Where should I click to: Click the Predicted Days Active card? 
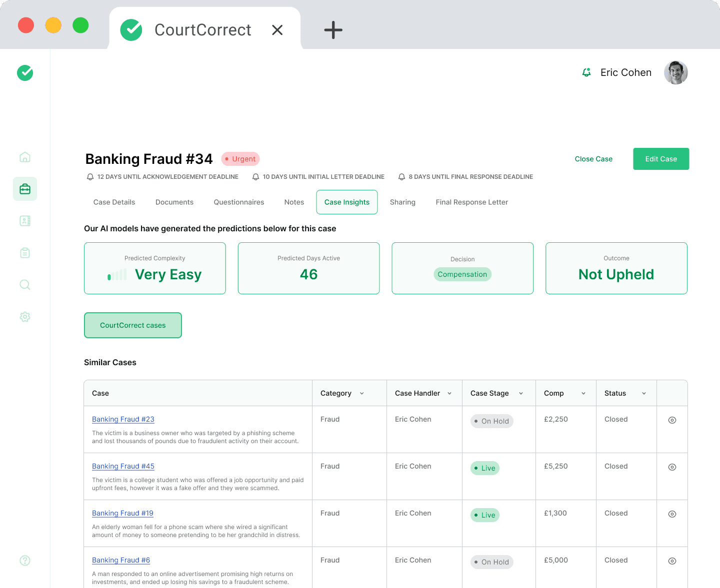tap(309, 268)
